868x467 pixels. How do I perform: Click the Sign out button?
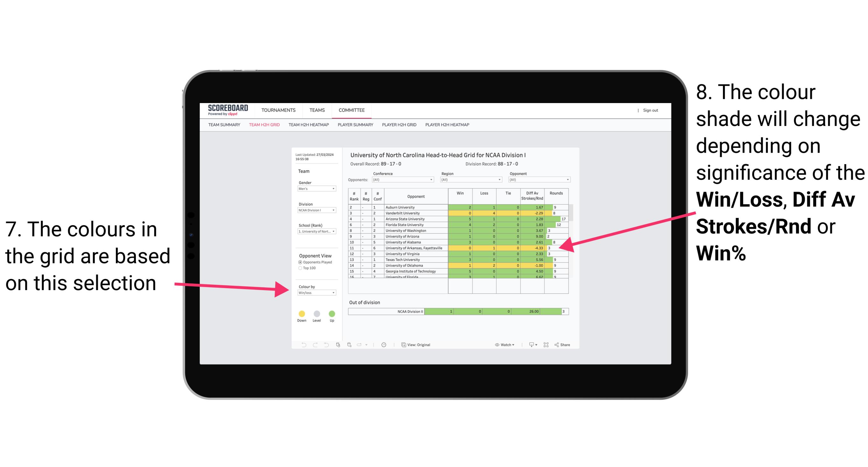(x=651, y=110)
